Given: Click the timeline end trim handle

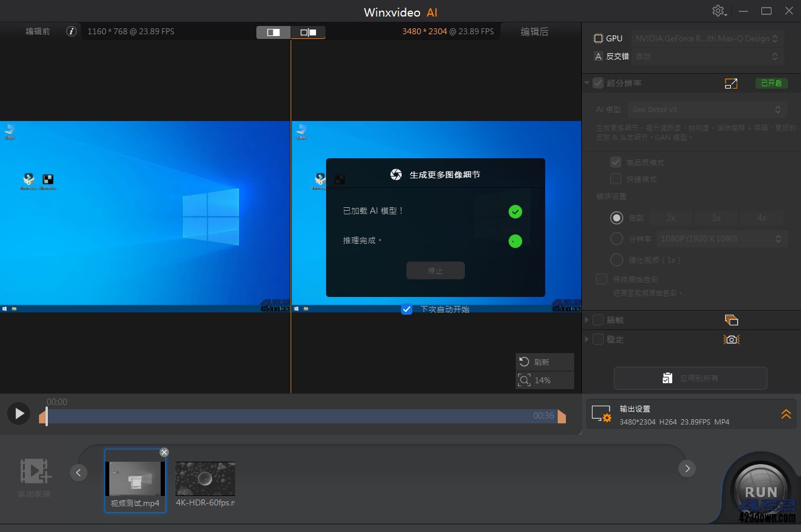Looking at the screenshot, I should 562,417.
